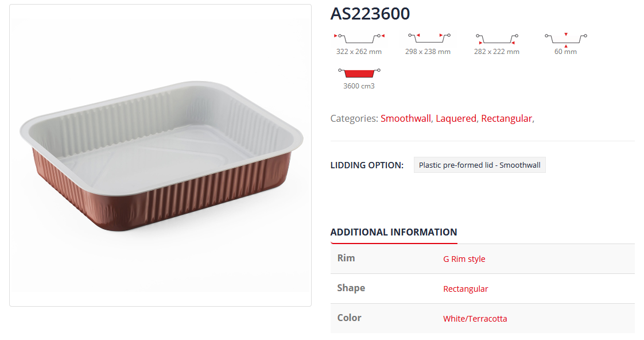Click the inner top dimension tray icon

[428, 38]
